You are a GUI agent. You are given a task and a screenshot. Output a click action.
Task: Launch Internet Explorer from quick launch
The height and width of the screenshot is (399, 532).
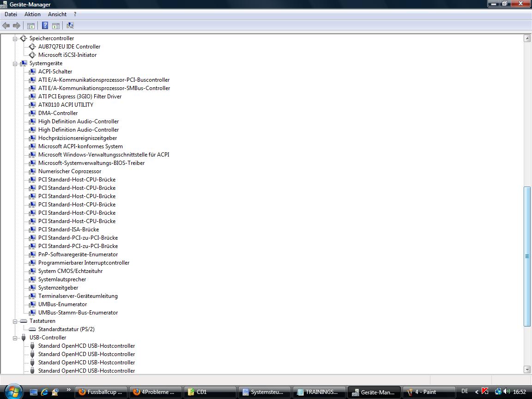click(44, 392)
